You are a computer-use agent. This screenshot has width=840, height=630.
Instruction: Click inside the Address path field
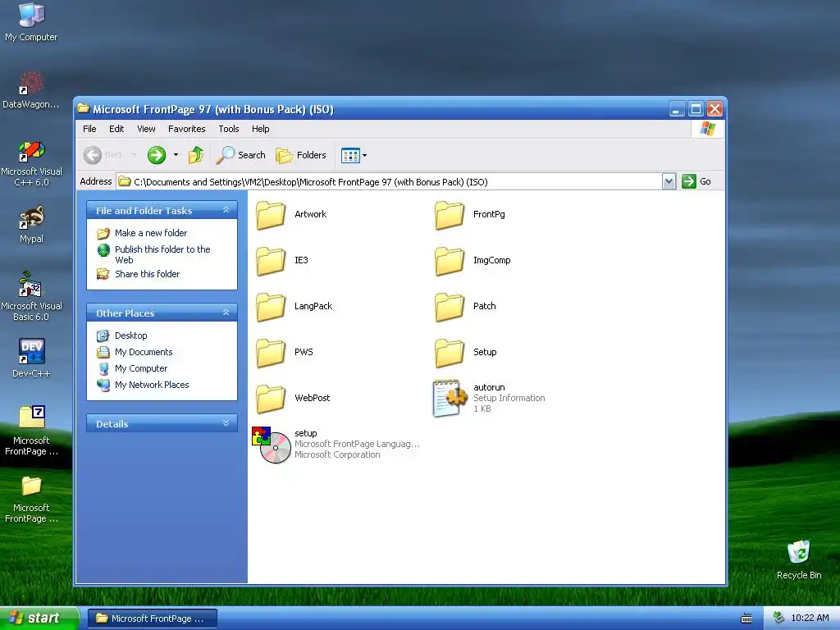(390, 181)
